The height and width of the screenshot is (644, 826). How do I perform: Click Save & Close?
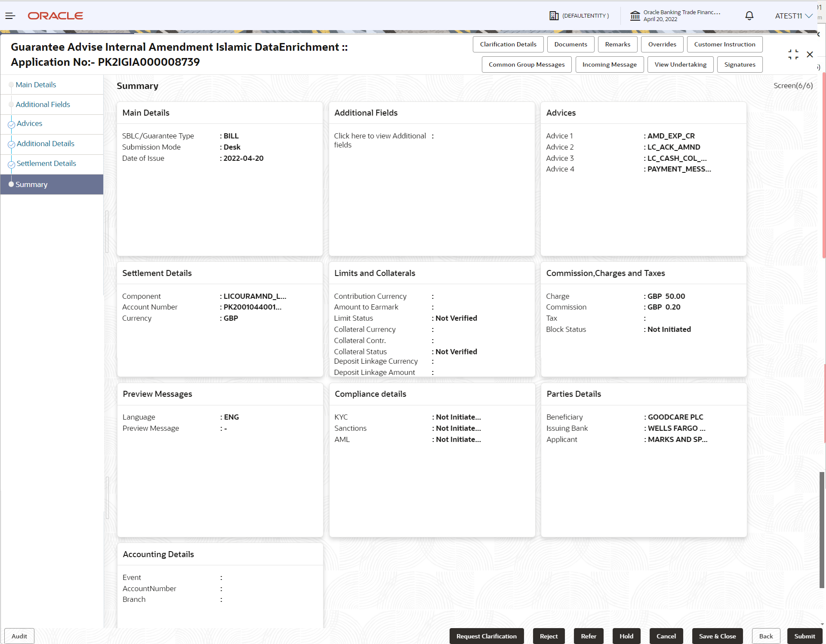[717, 636]
